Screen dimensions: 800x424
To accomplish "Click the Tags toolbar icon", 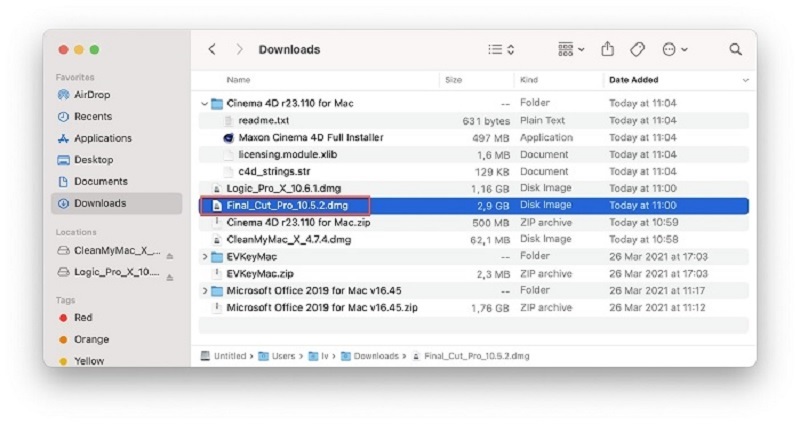I will point(637,49).
